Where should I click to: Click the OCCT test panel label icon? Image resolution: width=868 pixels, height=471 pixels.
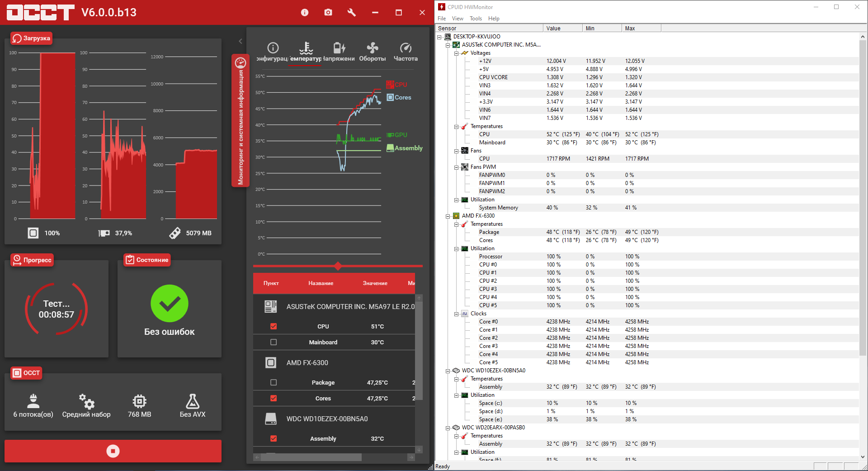pos(17,373)
